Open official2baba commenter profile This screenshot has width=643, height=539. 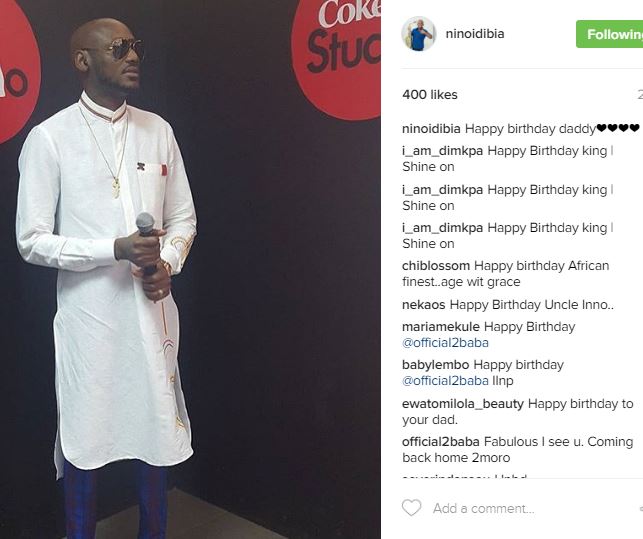441,442
